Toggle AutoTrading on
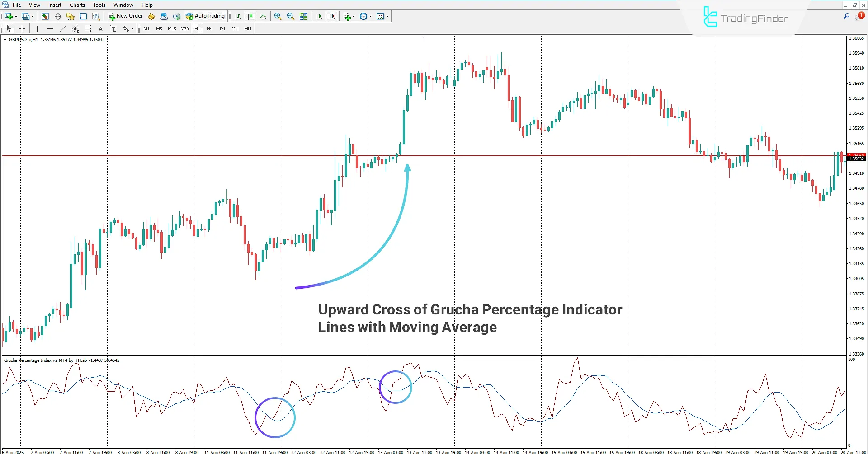The height and width of the screenshot is (454, 868). 206,16
